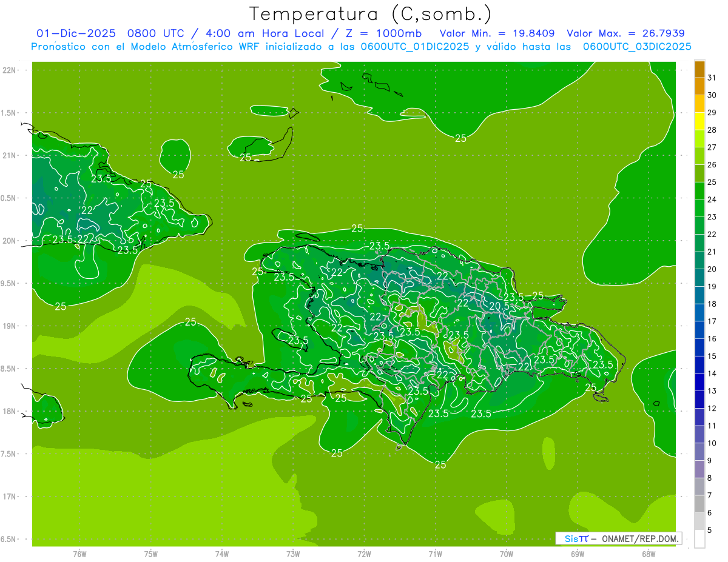Click the 0600UTC_03DIC2025 forecast end time
The width and height of the screenshot is (728, 562).
pos(637,47)
